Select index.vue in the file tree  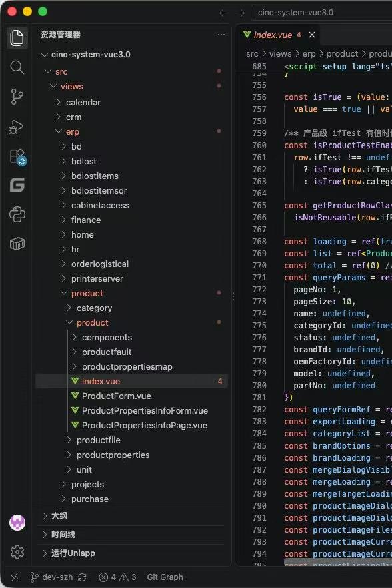pyautogui.click(x=132, y=381)
